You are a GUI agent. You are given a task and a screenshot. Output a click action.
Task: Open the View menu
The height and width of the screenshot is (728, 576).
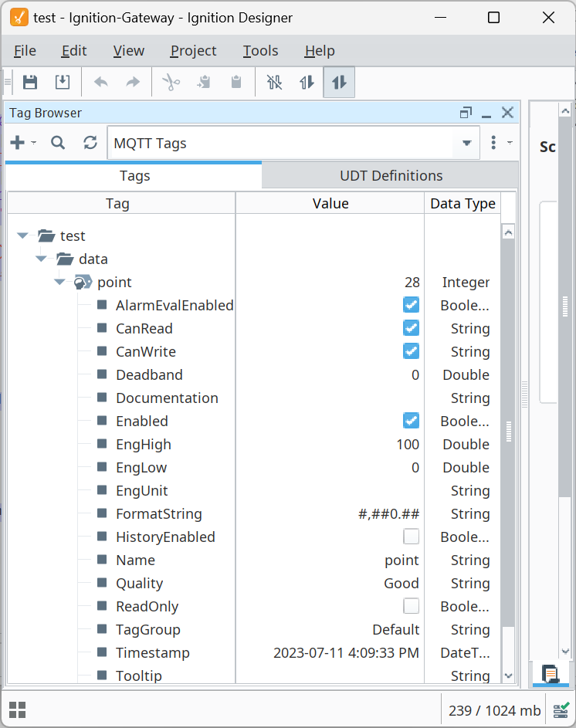click(x=129, y=51)
